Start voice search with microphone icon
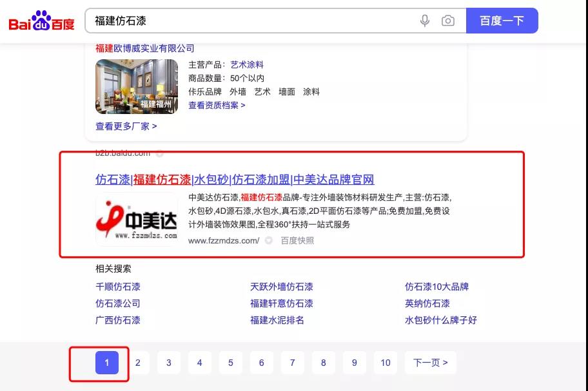Viewport: 588px width, 391px height. (x=424, y=21)
